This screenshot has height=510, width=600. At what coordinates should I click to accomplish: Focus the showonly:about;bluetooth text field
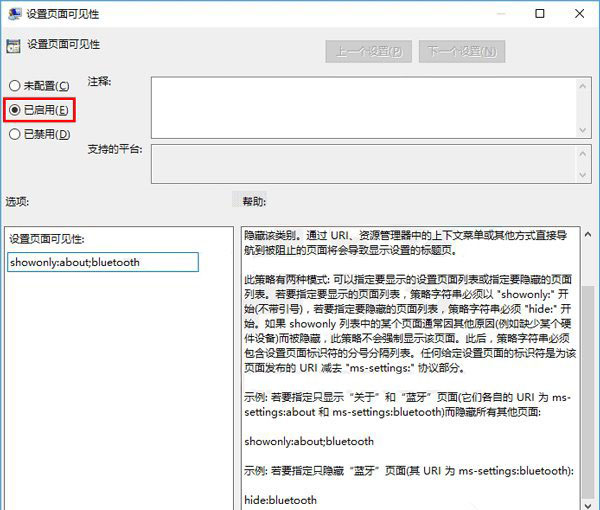tap(103, 262)
